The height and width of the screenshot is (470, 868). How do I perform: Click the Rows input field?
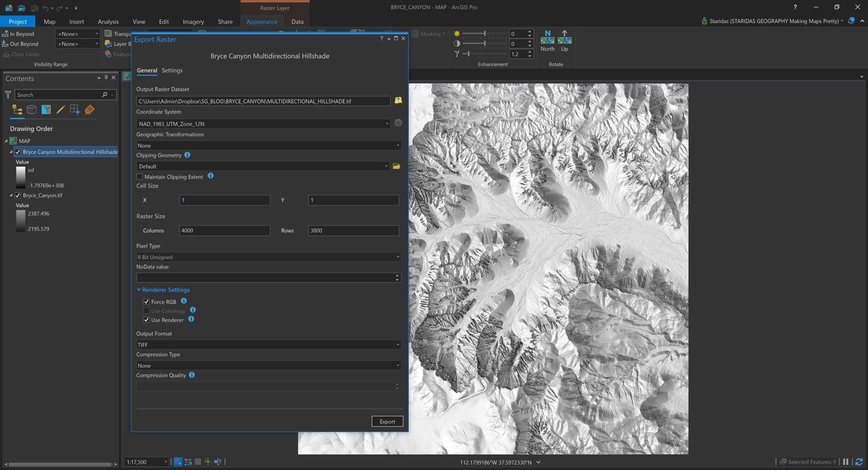pos(353,230)
